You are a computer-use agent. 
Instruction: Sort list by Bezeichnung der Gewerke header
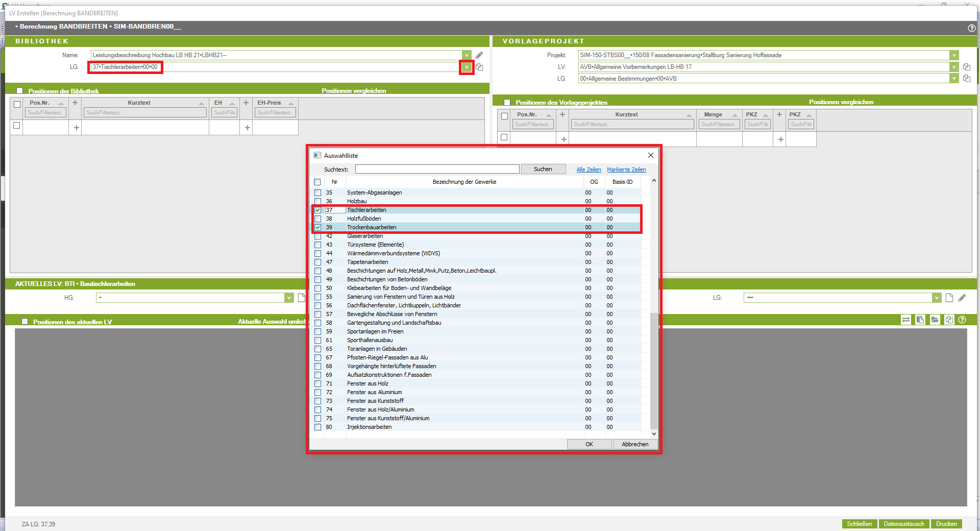click(464, 182)
